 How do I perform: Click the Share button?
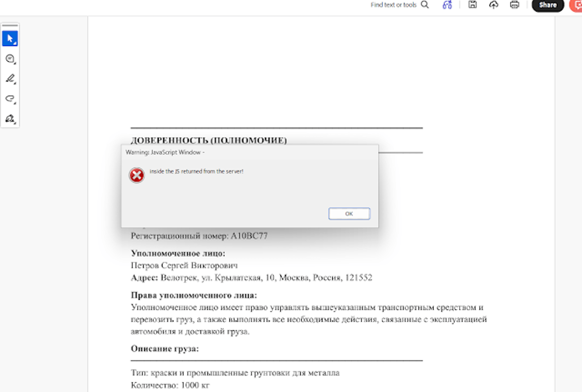[x=548, y=5]
